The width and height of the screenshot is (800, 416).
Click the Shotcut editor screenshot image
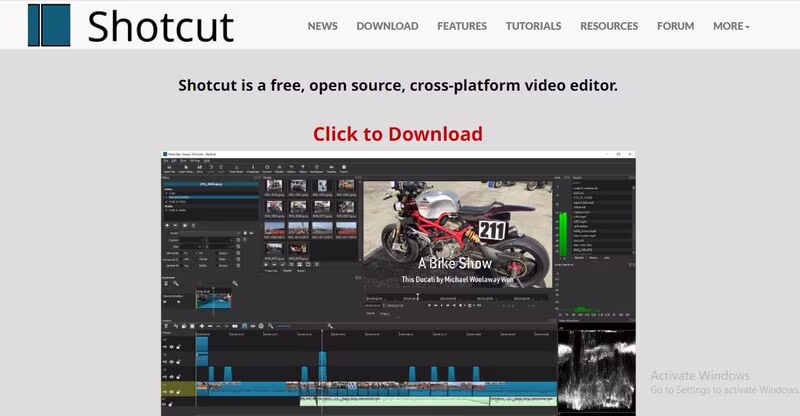[x=398, y=283]
